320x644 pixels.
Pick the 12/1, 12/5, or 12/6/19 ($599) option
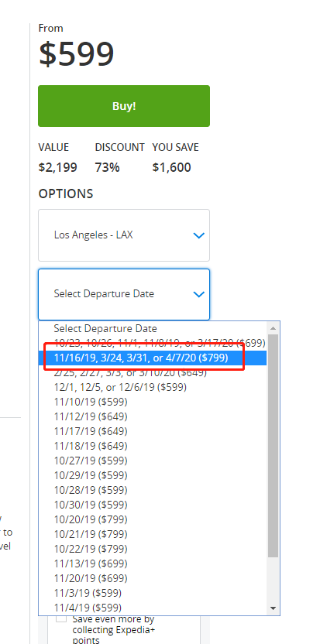pos(153,387)
